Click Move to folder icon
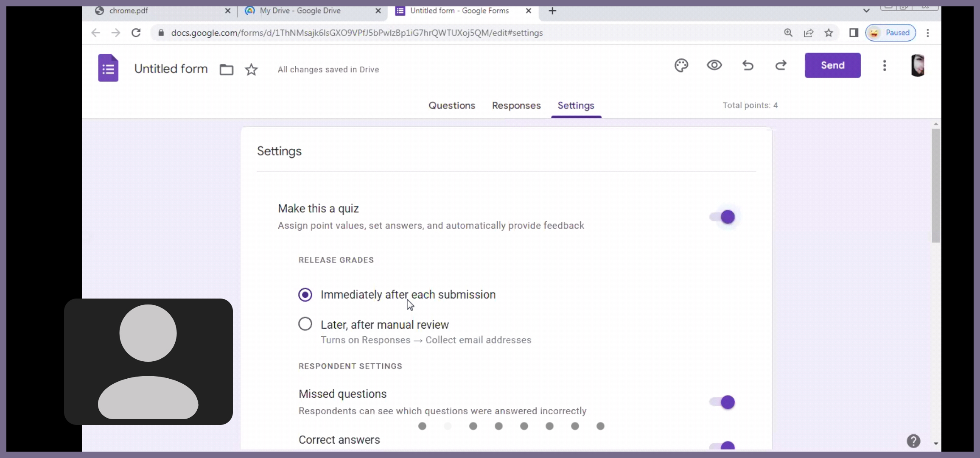The height and width of the screenshot is (458, 980). 226,69
